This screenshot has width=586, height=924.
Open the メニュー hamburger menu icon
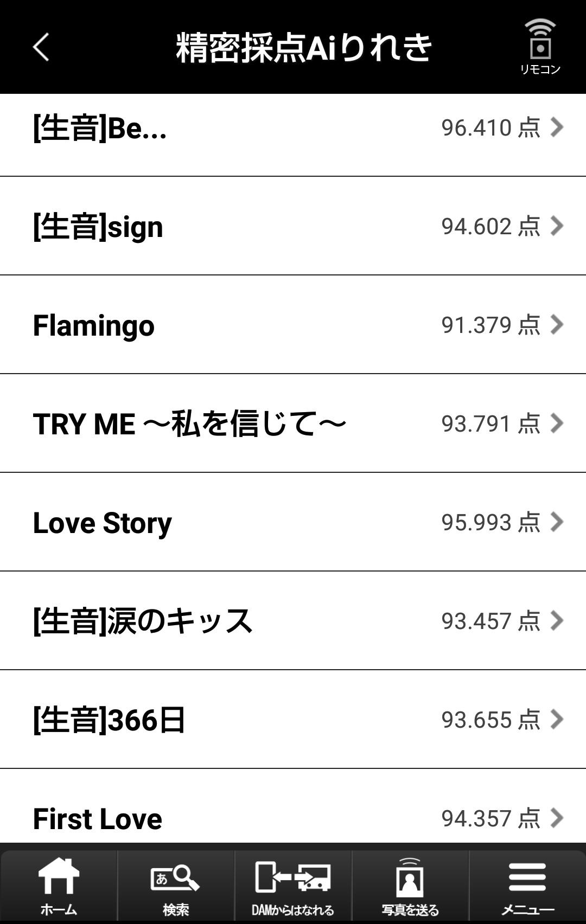527,885
